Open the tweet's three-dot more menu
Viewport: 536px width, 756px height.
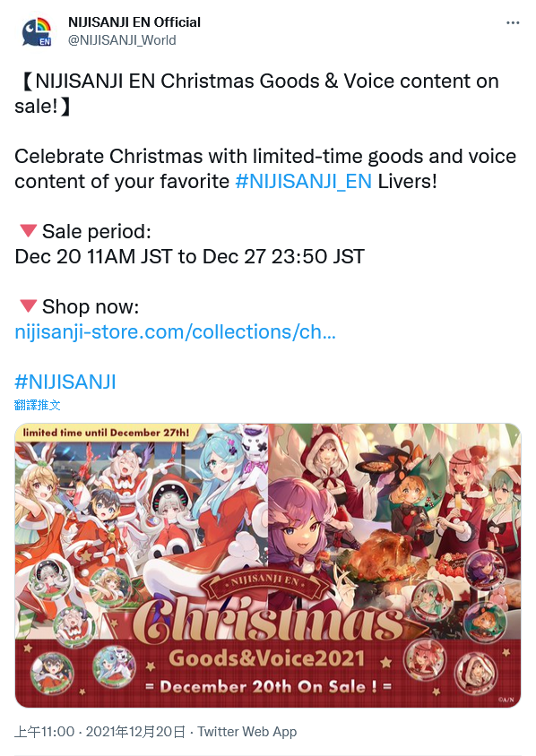[513, 23]
